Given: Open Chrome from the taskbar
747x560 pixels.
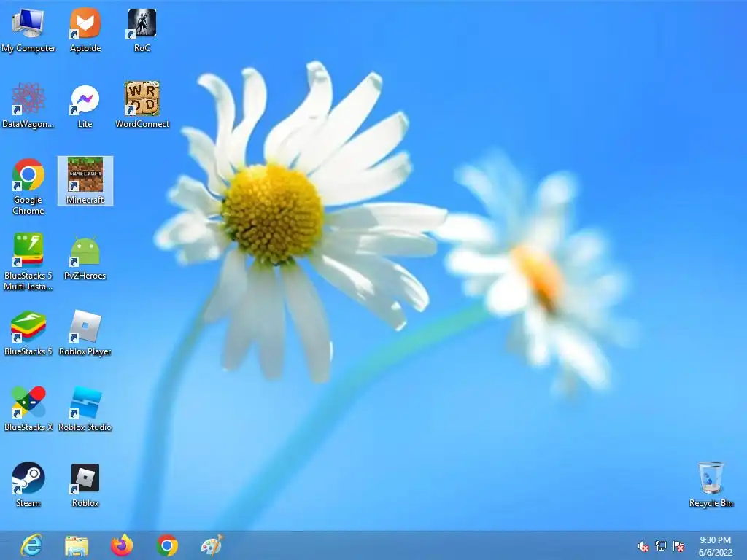Looking at the screenshot, I should click(167, 545).
